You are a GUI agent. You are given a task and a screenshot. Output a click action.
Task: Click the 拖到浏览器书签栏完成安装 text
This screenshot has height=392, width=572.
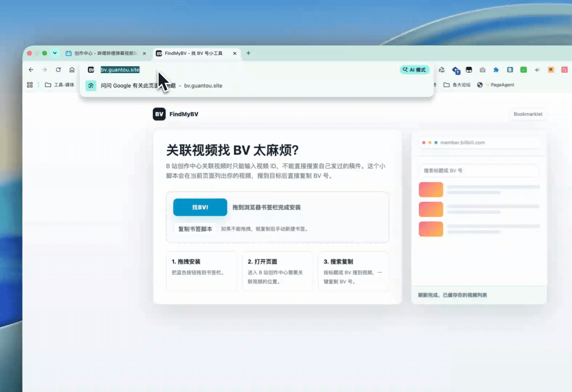click(x=266, y=207)
